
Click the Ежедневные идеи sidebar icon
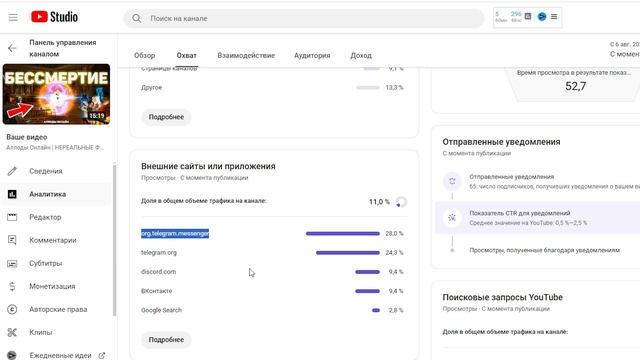[x=12, y=355]
